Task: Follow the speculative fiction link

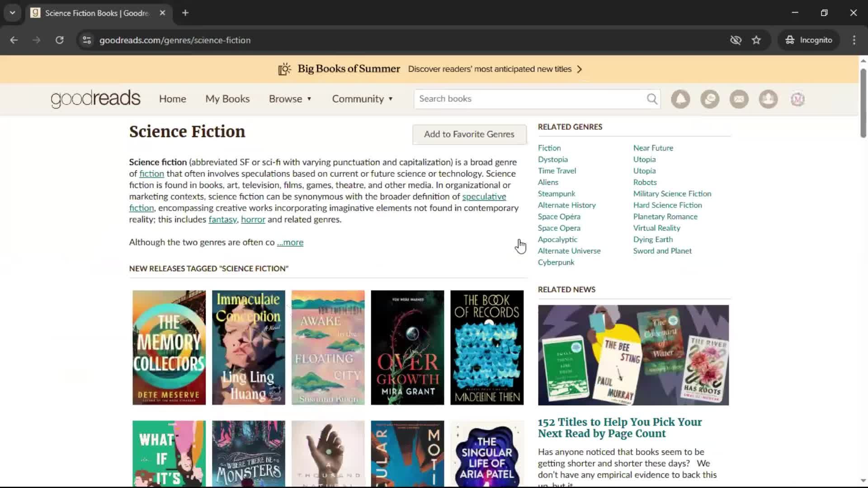Action: click(484, 197)
